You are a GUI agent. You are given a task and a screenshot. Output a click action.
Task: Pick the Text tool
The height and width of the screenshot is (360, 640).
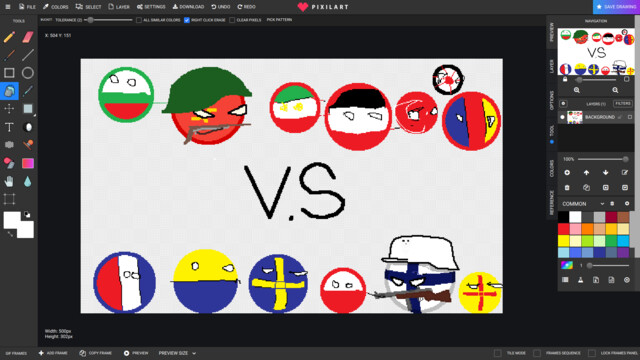tap(9, 127)
